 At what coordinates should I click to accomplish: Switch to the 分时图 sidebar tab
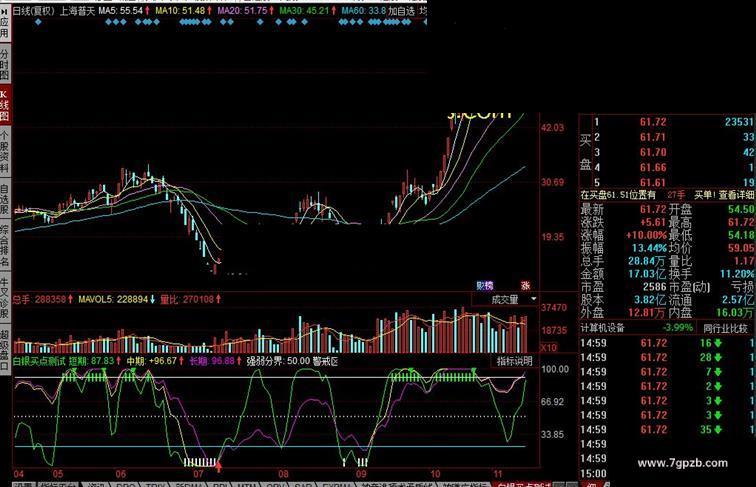[5, 65]
